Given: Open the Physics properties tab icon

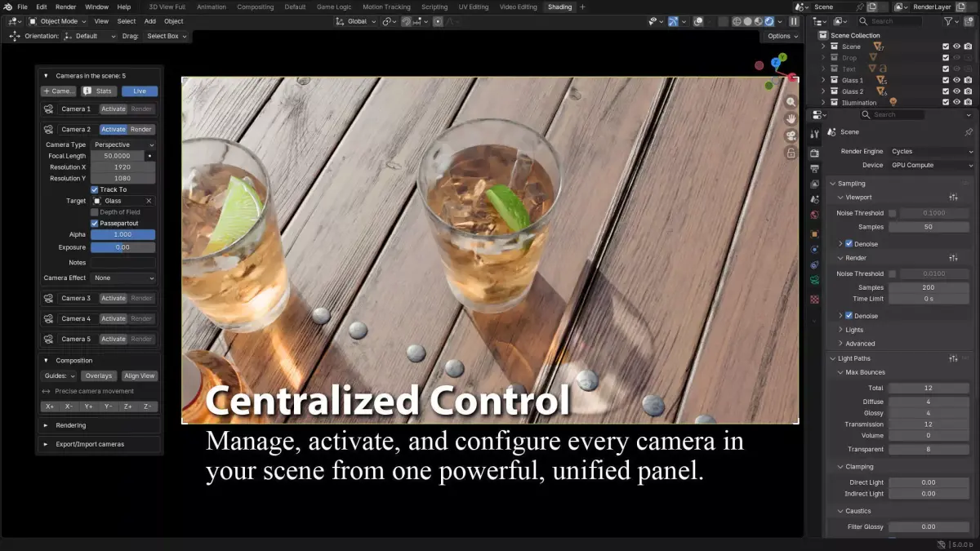Looking at the screenshot, I should point(814,250).
